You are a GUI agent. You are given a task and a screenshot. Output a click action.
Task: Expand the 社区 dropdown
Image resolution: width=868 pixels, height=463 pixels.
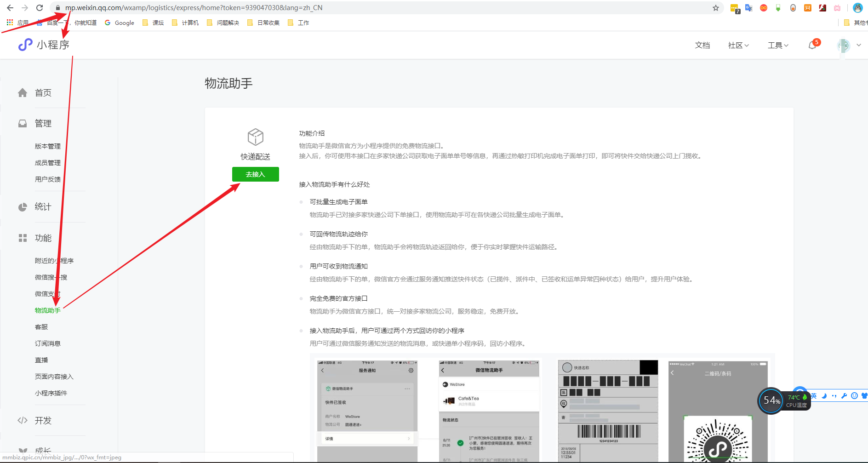coord(738,45)
